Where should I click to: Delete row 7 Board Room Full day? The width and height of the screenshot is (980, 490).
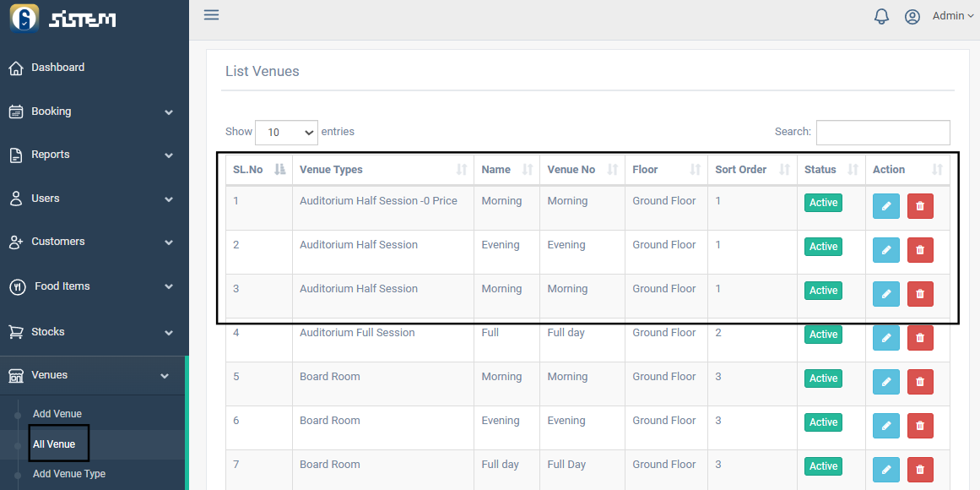[x=920, y=470]
